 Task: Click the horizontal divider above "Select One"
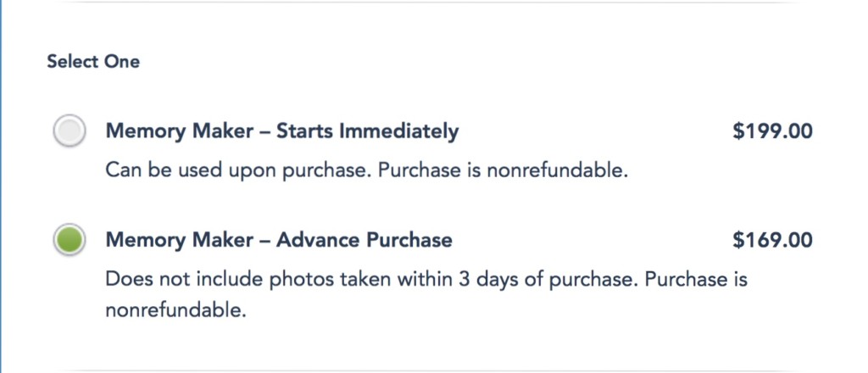(434, 2)
